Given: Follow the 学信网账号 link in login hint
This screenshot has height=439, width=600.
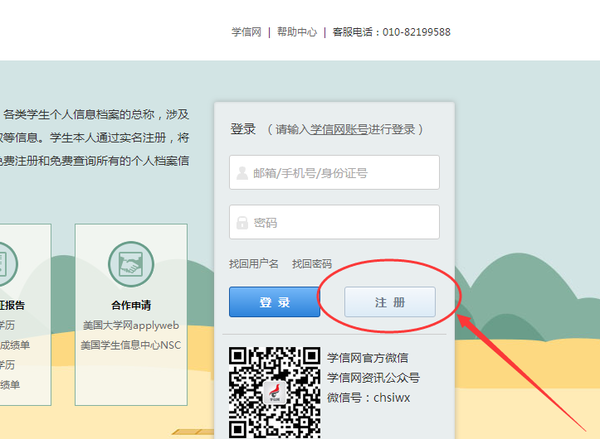Looking at the screenshot, I should [x=336, y=129].
